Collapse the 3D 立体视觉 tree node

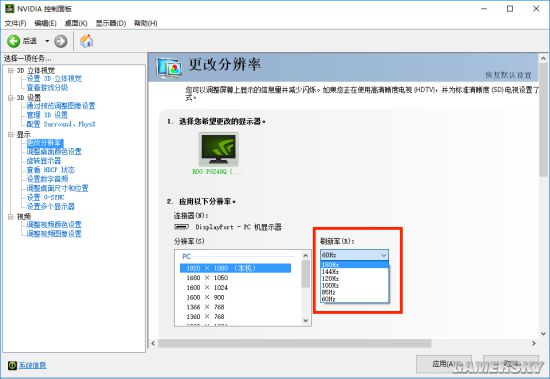coord(11,71)
